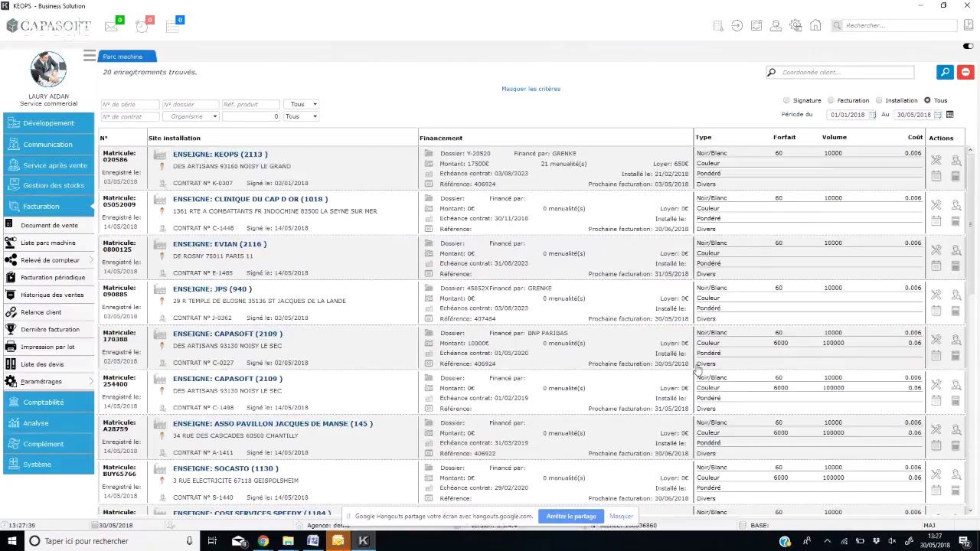Viewport: 980px width, 551px height.
Task: Collapse sidebar with the hamburger menu icon
Action: (x=90, y=55)
